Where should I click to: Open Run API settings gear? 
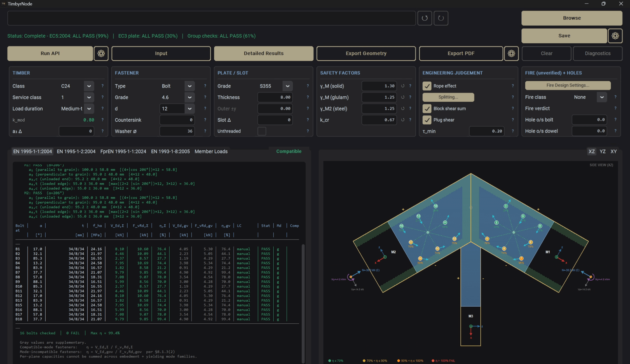[101, 53]
